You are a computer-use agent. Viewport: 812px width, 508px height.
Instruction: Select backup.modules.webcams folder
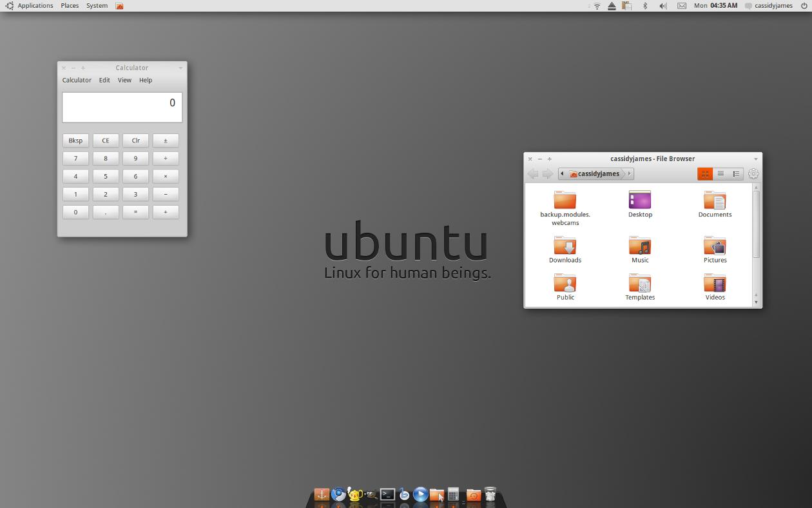pyautogui.click(x=565, y=208)
